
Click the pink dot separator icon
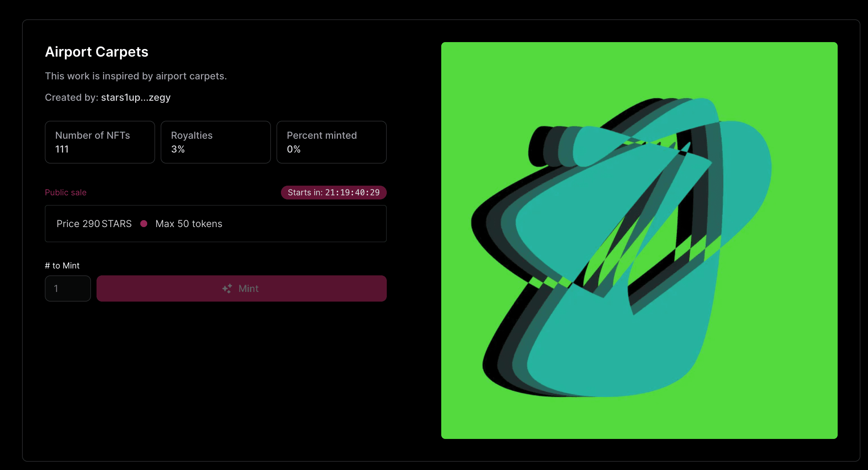click(x=144, y=224)
